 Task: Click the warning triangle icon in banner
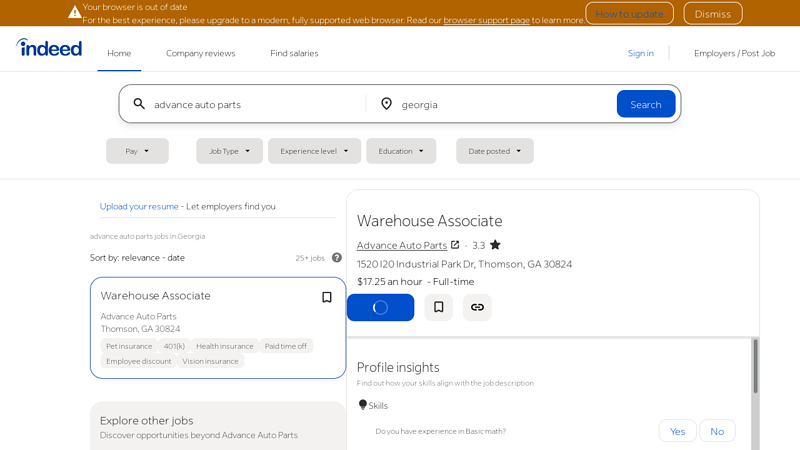tap(74, 12)
